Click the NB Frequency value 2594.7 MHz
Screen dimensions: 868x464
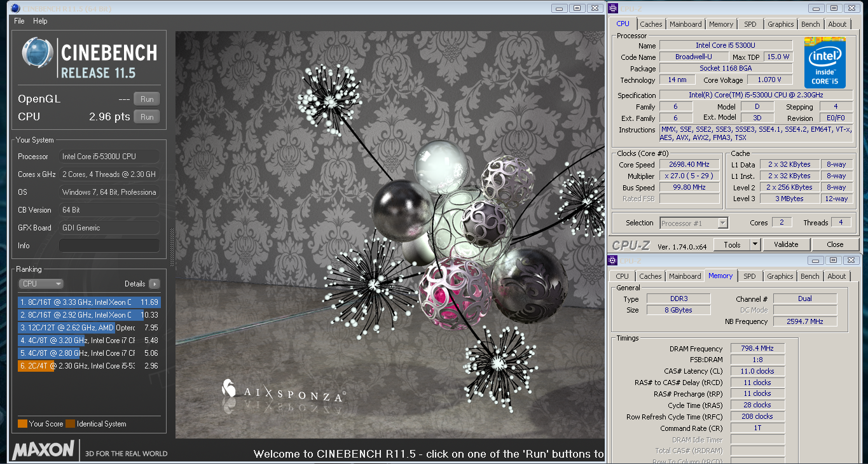click(x=805, y=322)
